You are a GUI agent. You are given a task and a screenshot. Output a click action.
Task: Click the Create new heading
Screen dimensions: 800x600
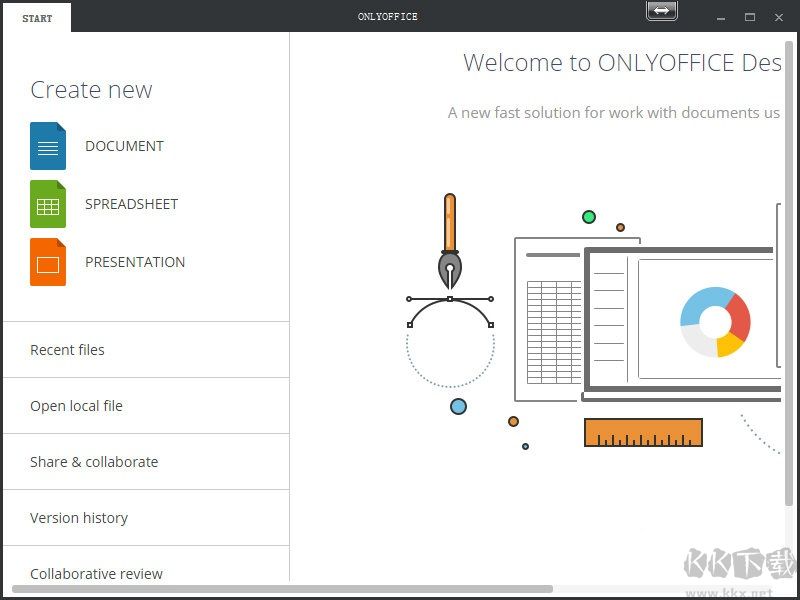[x=91, y=89]
